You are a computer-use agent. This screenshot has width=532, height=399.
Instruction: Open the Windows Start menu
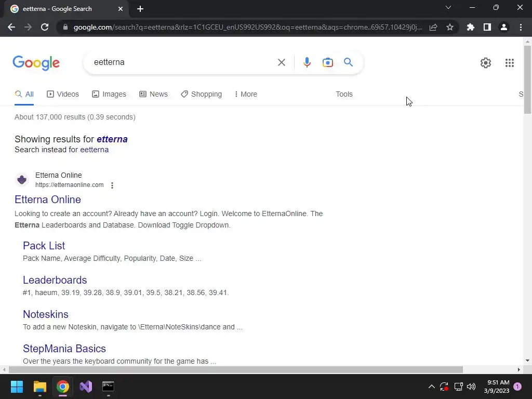(17, 387)
